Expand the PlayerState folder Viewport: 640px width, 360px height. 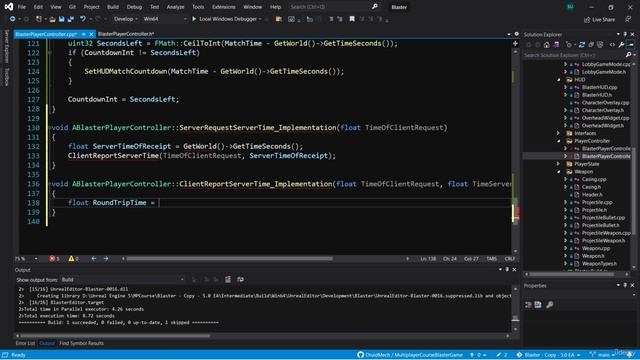tap(559, 164)
